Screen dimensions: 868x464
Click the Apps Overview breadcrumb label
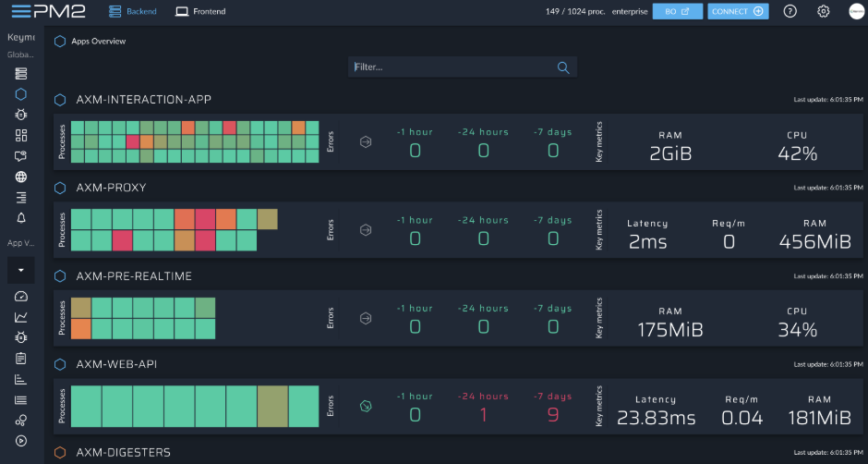pyautogui.click(x=99, y=41)
